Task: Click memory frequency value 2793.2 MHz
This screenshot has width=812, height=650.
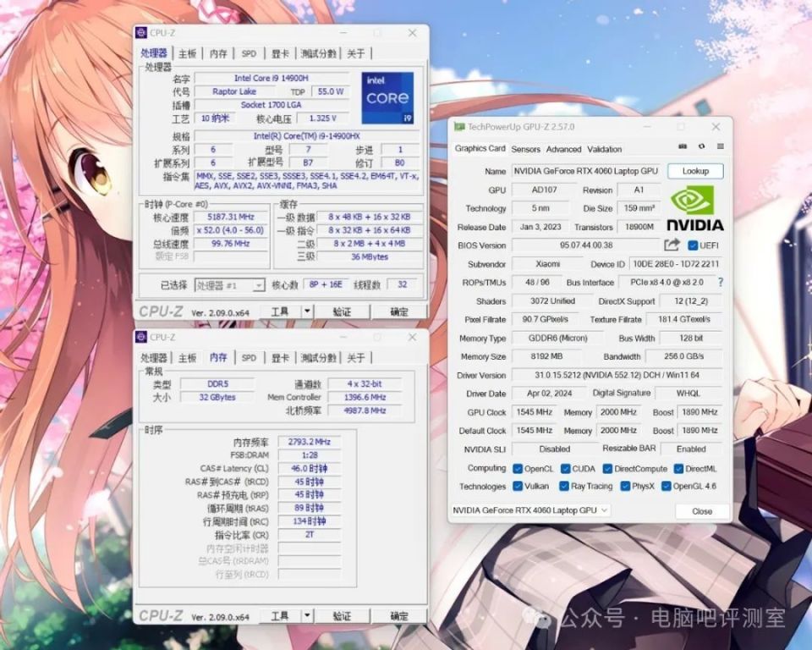Action: tap(310, 442)
